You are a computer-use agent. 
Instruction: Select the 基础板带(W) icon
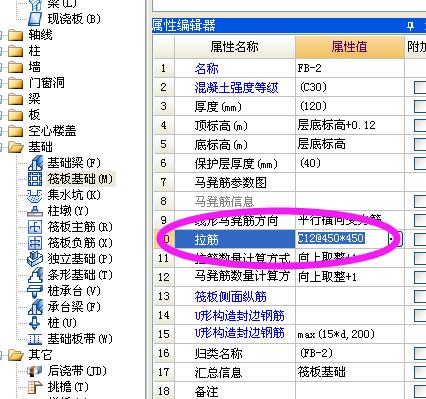coord(35,339)
